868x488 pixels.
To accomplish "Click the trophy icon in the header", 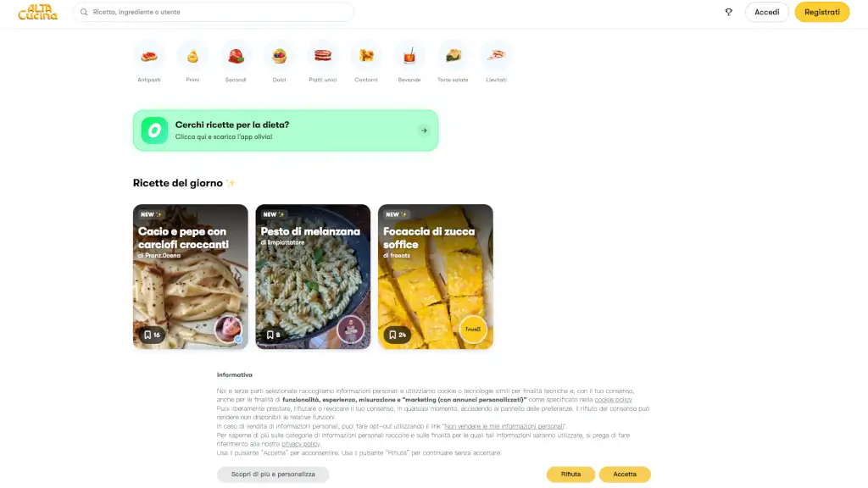I will (x=728, y=12).
